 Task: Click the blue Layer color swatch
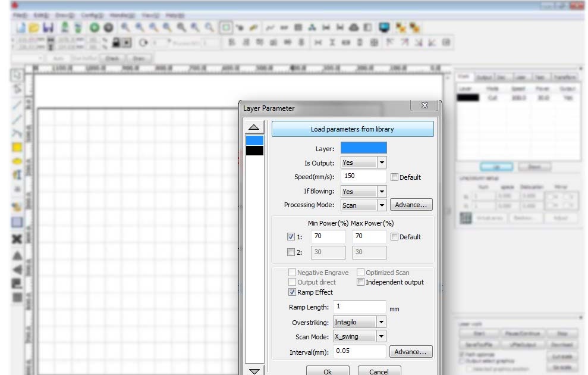coord(363,148)
